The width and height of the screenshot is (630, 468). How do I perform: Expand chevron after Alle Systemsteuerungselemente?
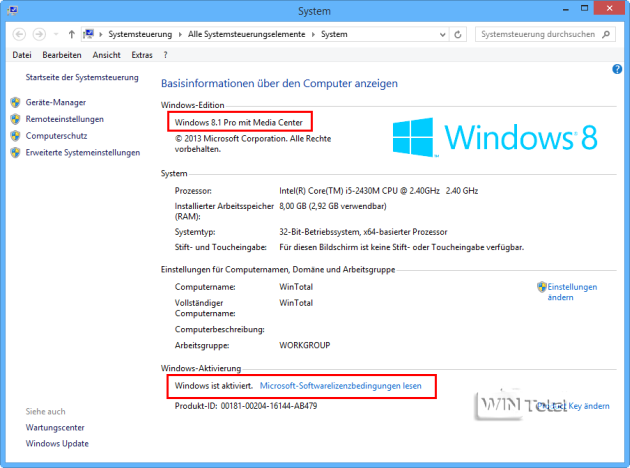(313, 35)
